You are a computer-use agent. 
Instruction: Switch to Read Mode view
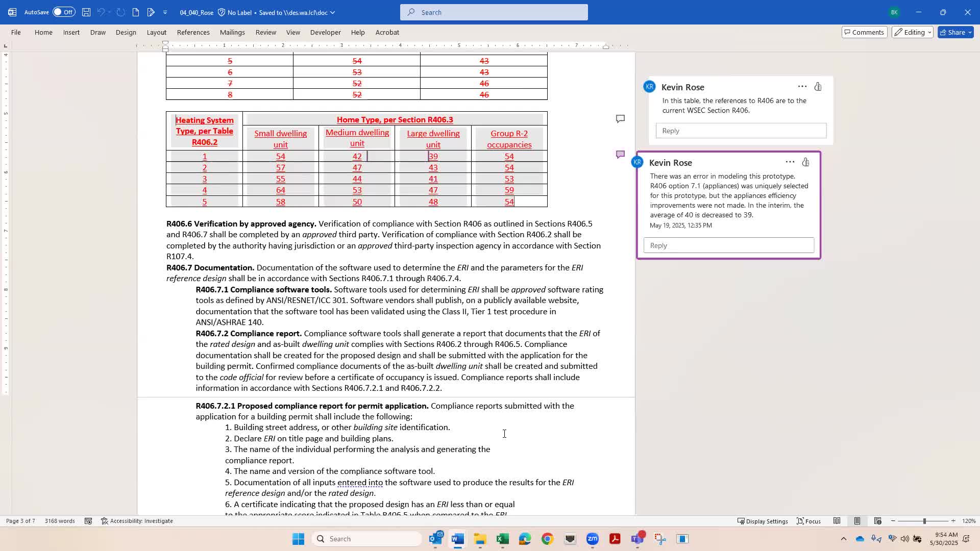[x=837, y=521]
